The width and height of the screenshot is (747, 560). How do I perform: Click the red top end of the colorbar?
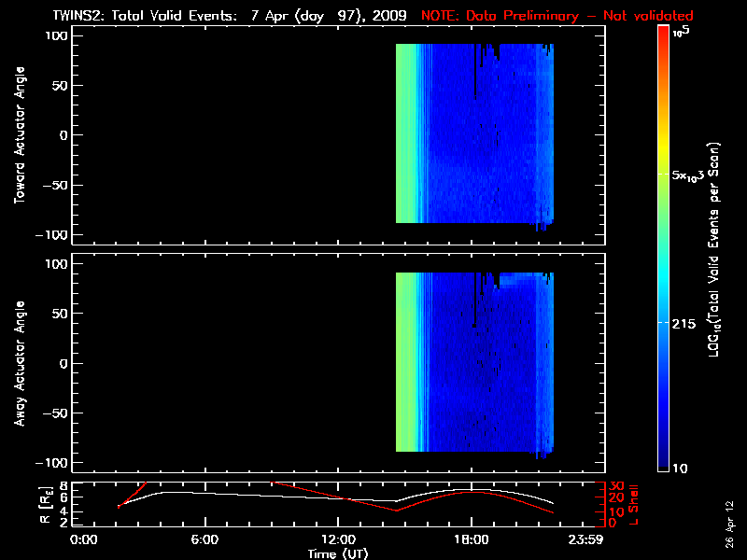coord(663,33)
